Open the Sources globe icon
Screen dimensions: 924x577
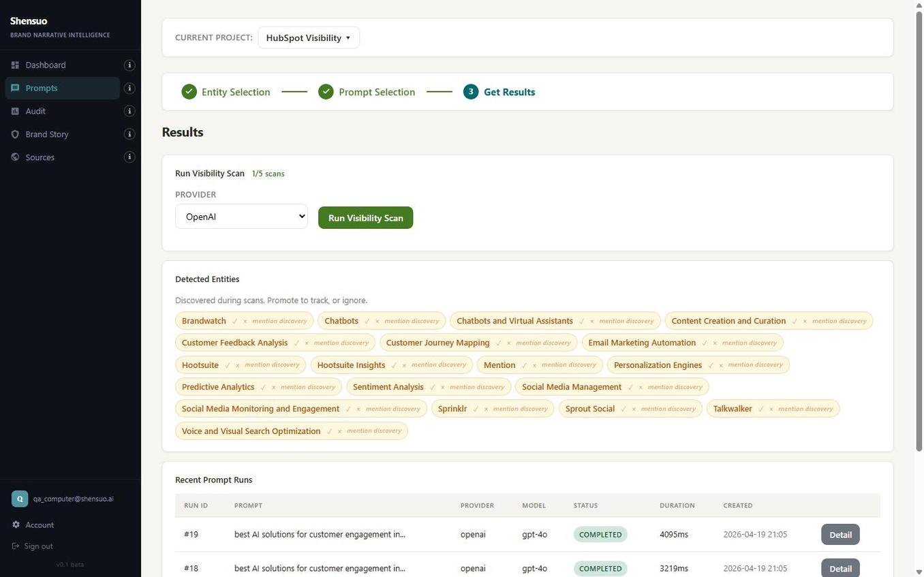(16, 157)
